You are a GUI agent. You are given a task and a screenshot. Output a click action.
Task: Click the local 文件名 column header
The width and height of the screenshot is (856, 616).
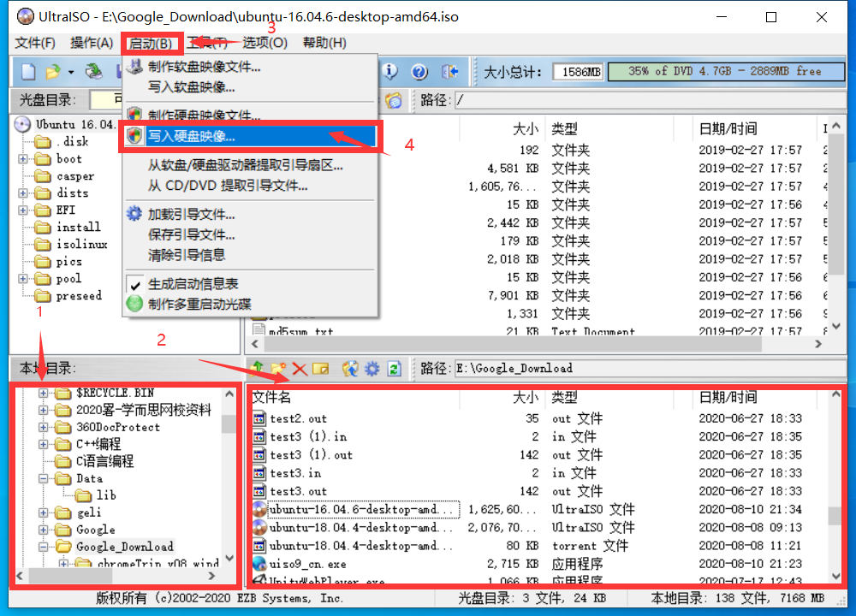pyautogui.click(x=354, y=398)
